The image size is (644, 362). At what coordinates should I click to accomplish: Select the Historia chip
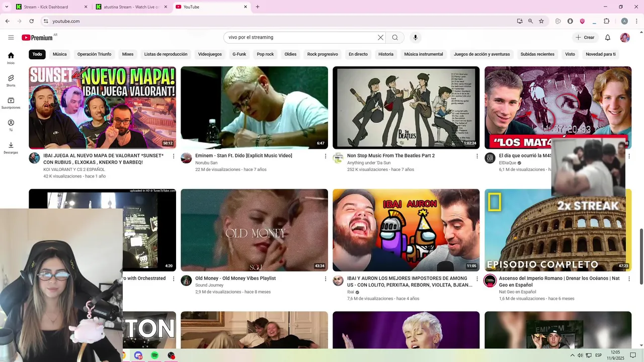click(x=386, y=54)
